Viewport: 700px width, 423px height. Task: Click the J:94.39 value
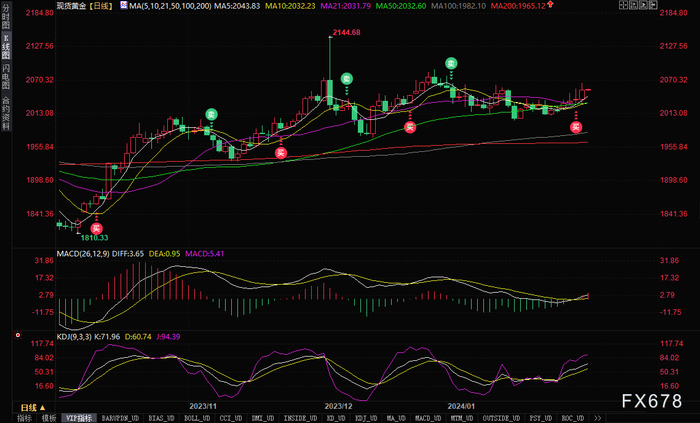pyautogui.click(x=168, y=336)
